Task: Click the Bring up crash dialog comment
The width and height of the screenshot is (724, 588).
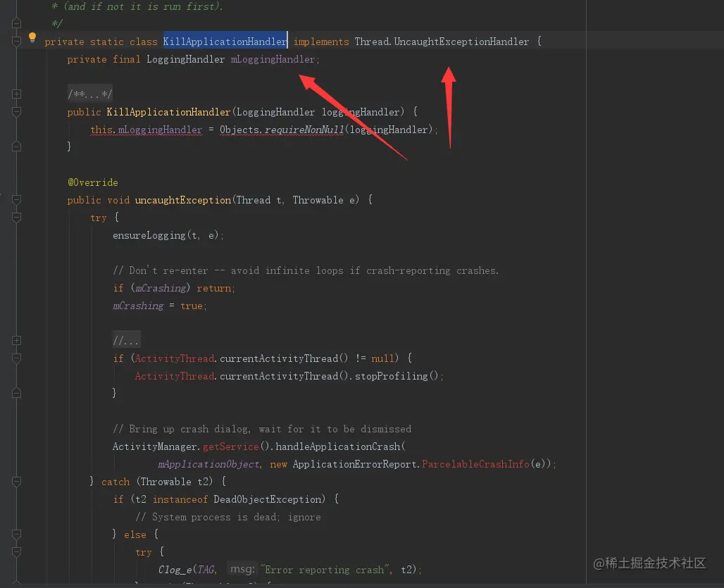Action: point(262,429)
